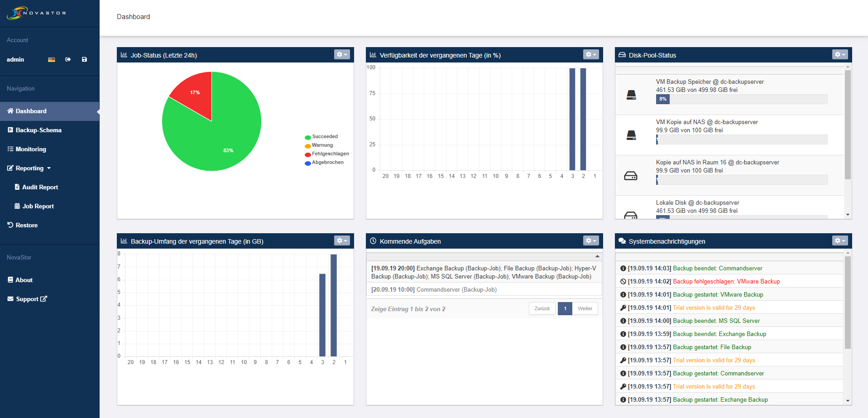This screenshot has width=868, height=418.
Task: Open Job-Status panel gear dropdown
Action: (342, 55)
